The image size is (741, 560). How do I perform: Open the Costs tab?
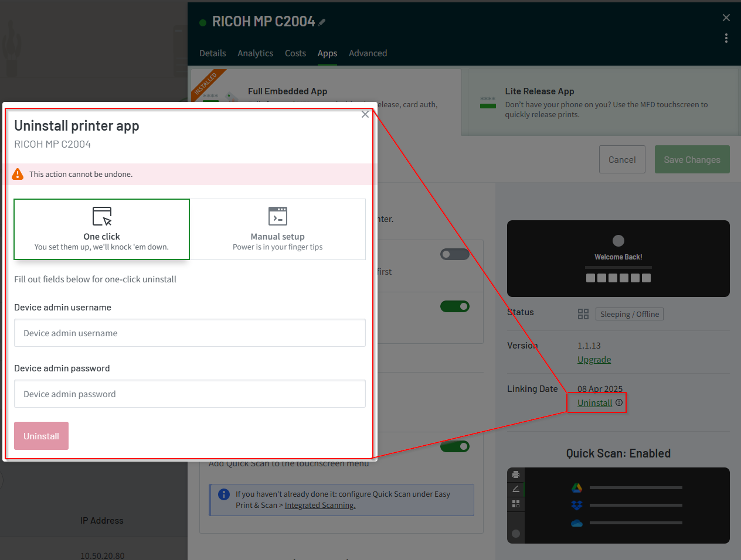click(x=295, y=53)
